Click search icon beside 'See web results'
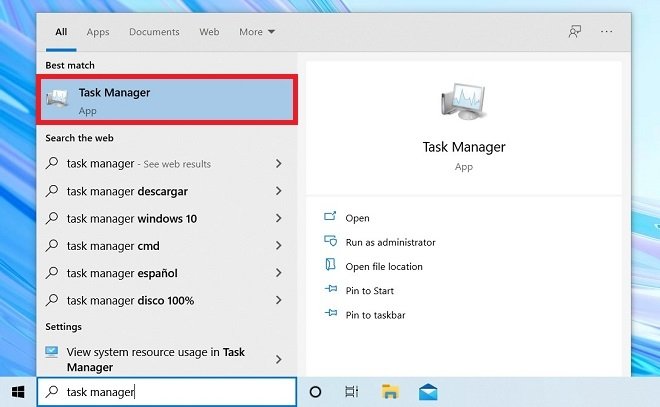 (x=52, y=163)
